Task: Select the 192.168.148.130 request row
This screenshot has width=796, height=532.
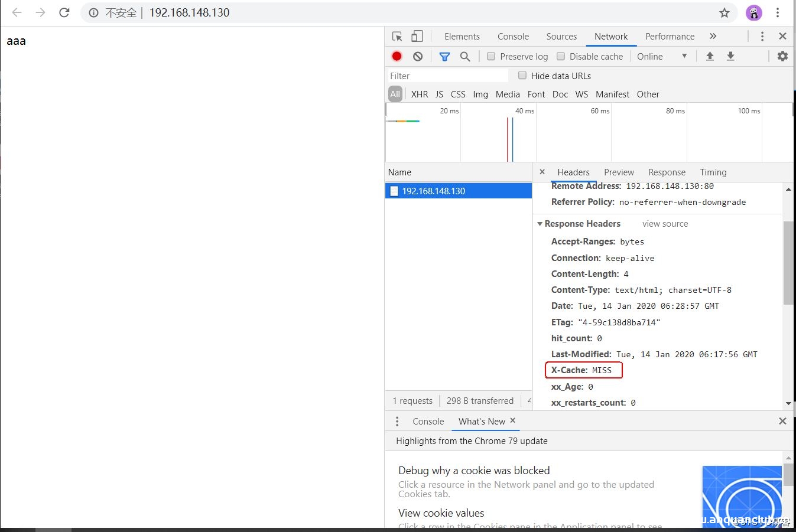Action: pyautogui.click(x=458, y=190)
